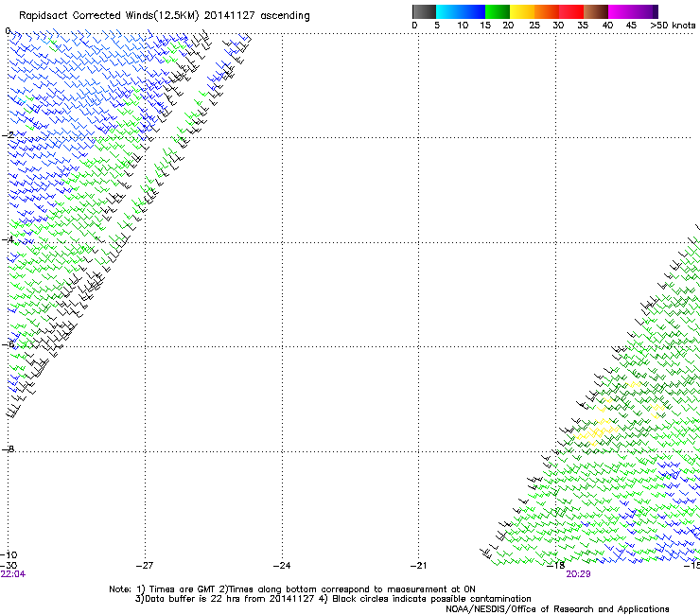Screen dimensions: 700x615
Task: Click the "-6" latitude axis label
Action: coord(8,343)
